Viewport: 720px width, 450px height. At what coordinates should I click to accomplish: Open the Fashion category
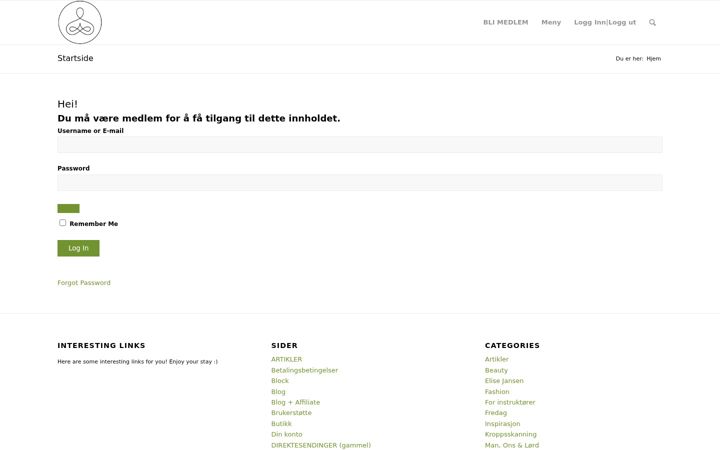pos(497,392)
